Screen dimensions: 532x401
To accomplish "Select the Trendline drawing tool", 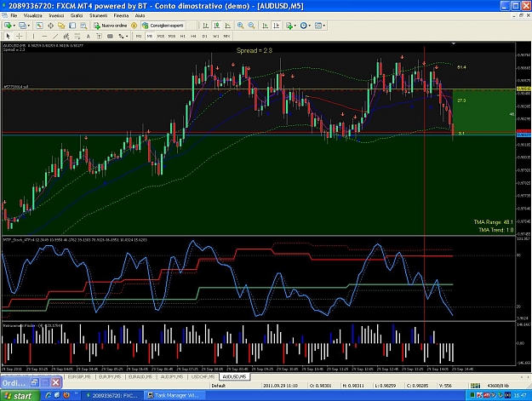I will click(x=55, y=36).
